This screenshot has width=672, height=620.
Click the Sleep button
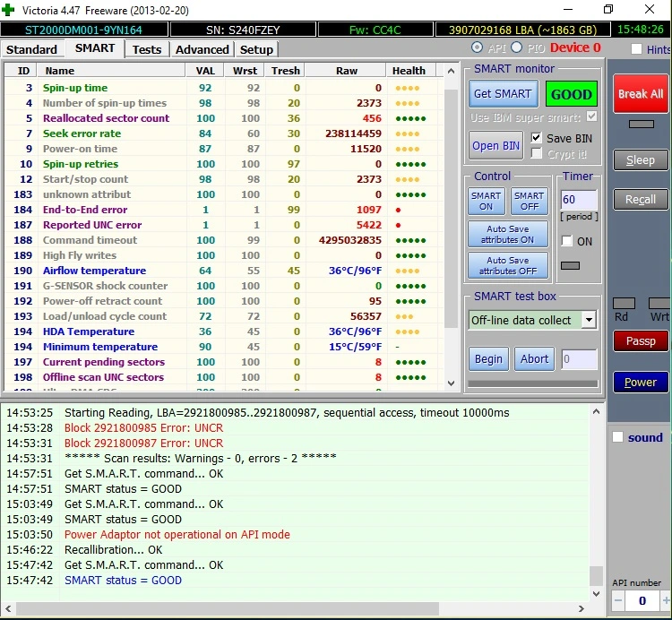click(641, 160)
